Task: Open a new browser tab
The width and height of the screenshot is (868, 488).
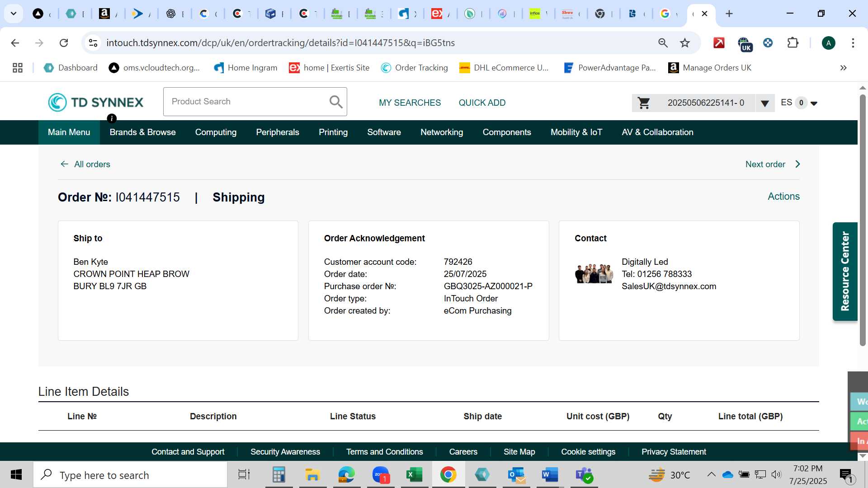Action: (x=729, y=14)
